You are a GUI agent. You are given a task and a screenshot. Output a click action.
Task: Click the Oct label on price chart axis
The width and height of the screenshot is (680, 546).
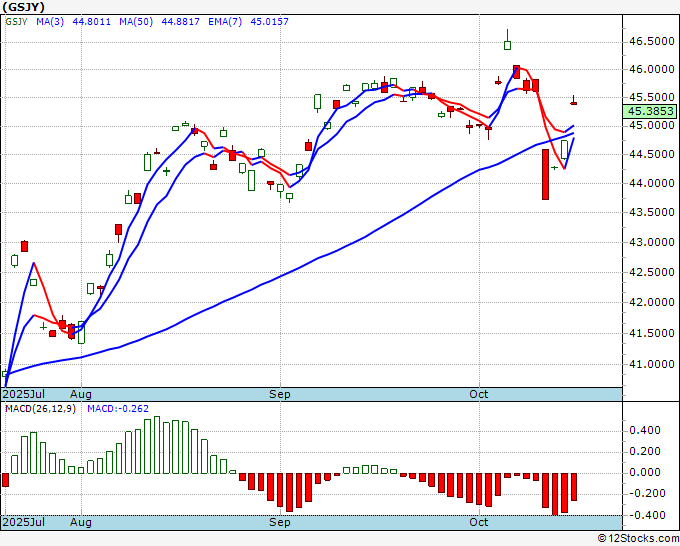click(479, 394)
